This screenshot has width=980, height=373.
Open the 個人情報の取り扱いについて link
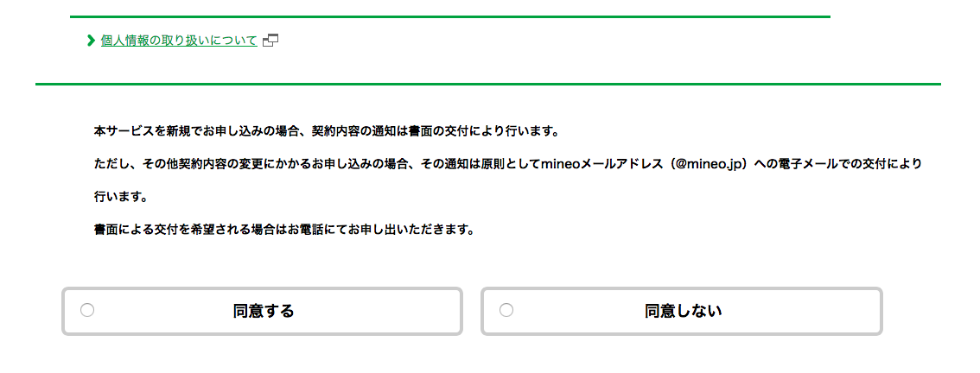pyautogui.click(x=179, y=41)
